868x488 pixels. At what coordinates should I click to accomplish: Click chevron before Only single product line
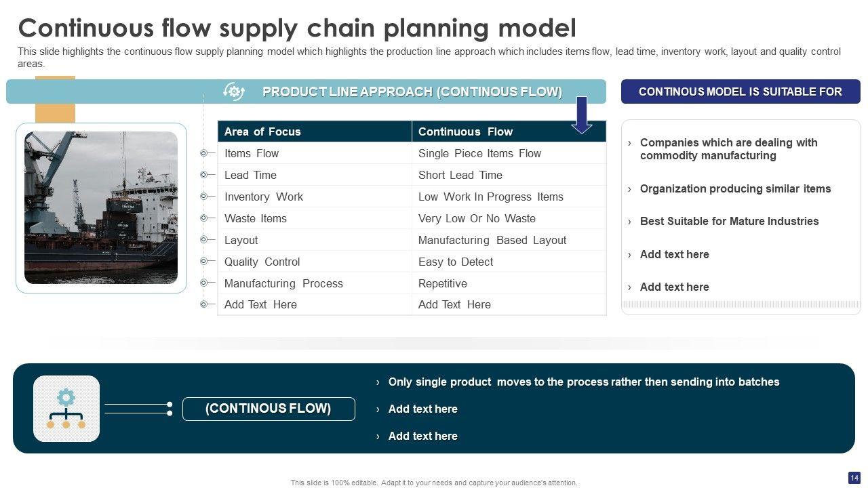click(x=378, y=382)
